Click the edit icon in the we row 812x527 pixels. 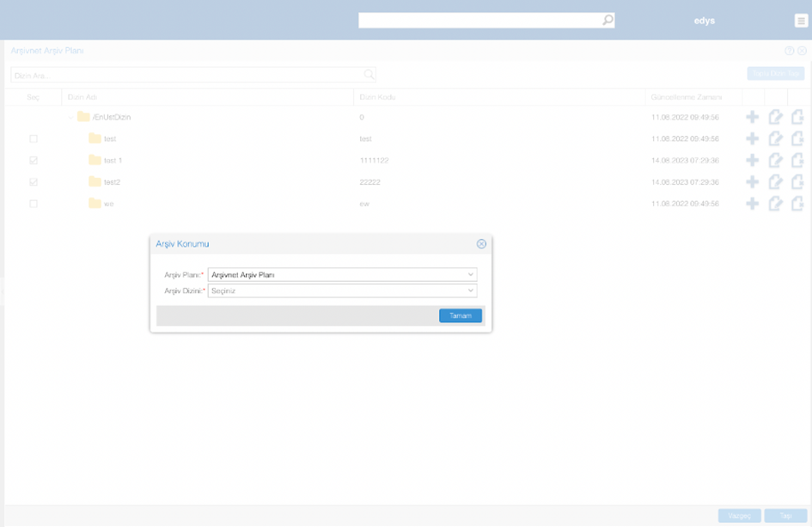point(775,204)
